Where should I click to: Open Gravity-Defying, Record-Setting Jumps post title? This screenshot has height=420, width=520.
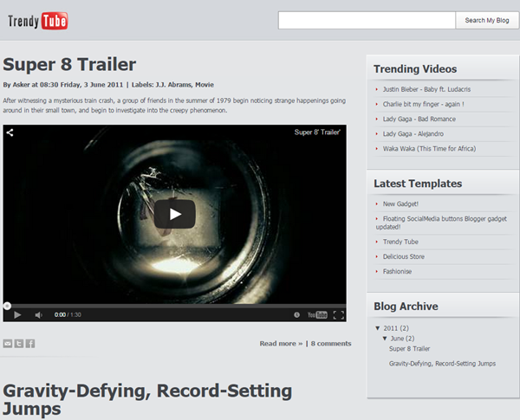tap(147, 399)
